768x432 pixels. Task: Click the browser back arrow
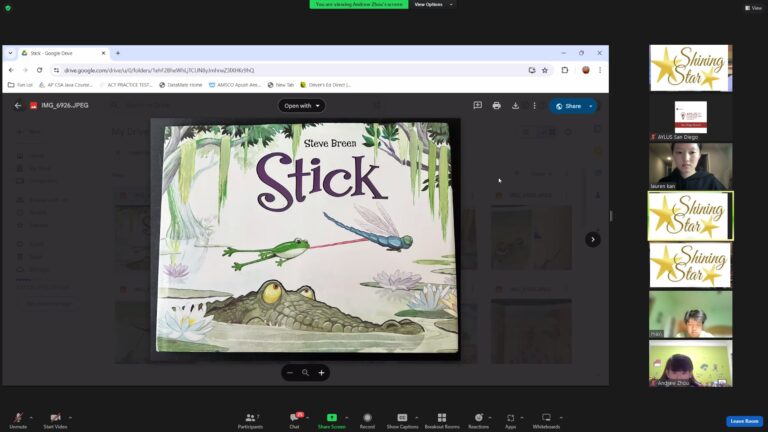11,70
